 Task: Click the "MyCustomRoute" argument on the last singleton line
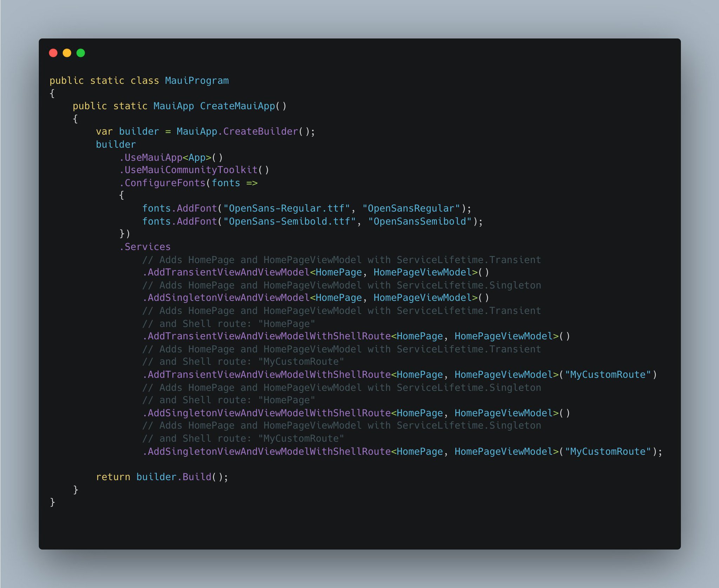[x=608, y=451]
